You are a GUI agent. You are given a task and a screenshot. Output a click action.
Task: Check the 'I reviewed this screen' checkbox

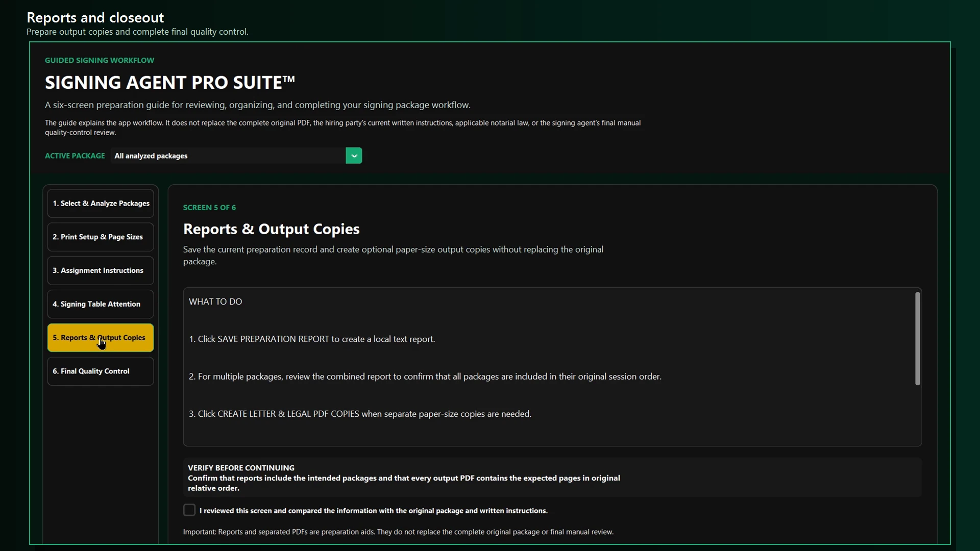click(x=189, y=510)
